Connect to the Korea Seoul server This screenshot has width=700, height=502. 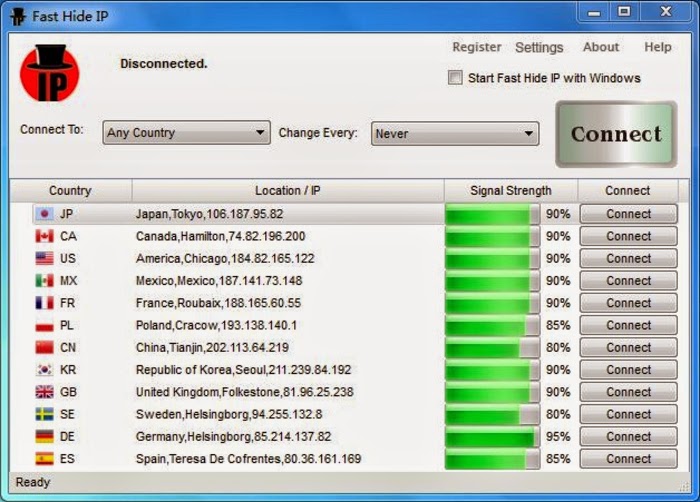pyautogui.click(x=628, y=370)
